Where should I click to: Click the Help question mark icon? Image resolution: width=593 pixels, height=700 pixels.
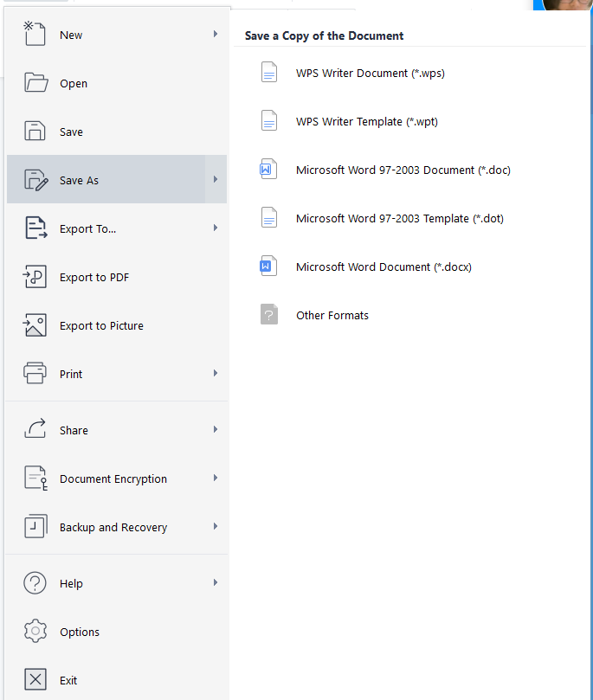pos(35,583)
